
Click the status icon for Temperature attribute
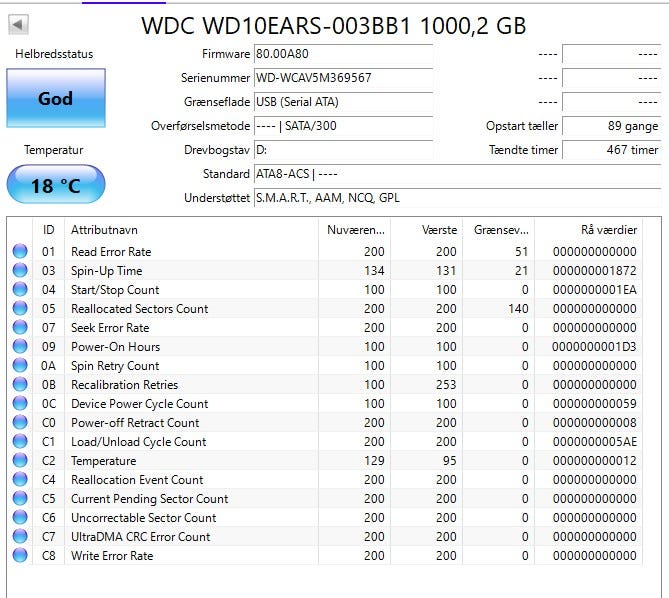pos(20,460)
